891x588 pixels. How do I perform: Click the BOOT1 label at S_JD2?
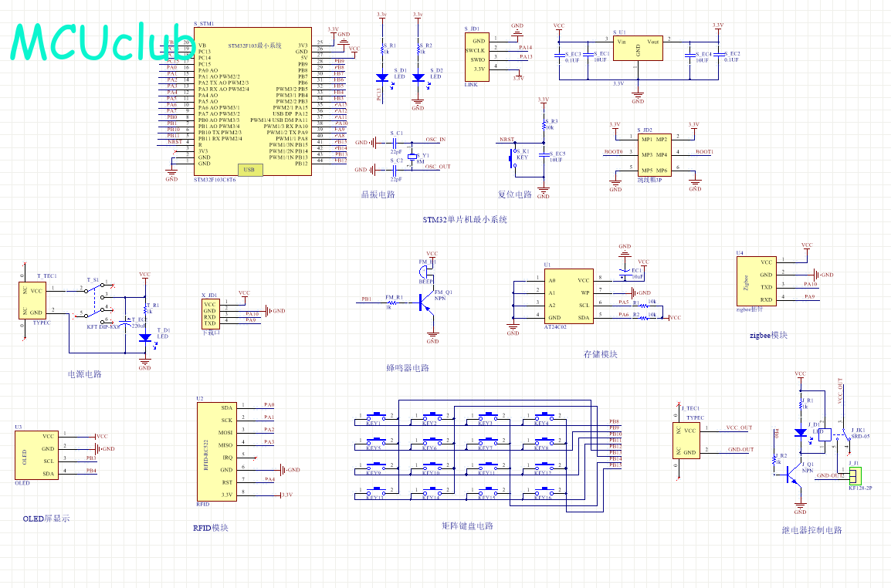point(704,152)
